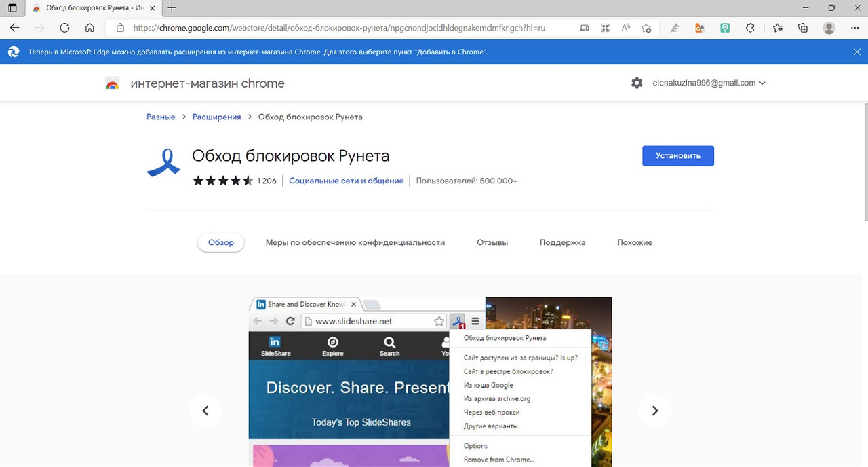
Task: Open the Поддержка tab
Action: [562, 242]
